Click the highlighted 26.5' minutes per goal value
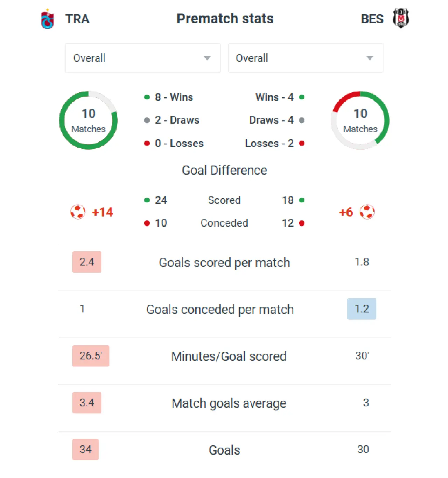Screen dimensions: 448x478 pyautogui.click(x=91, y=356)
